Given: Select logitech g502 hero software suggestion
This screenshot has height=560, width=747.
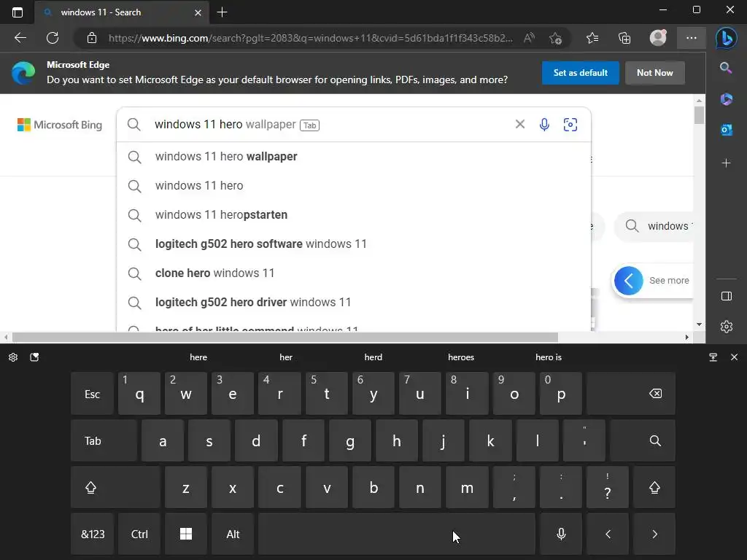Looking at the screenshot, I should click(x=354, y=244).
